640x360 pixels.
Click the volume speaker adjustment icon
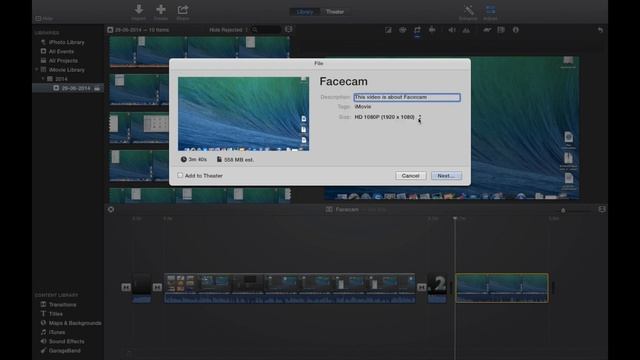point(451,30)
